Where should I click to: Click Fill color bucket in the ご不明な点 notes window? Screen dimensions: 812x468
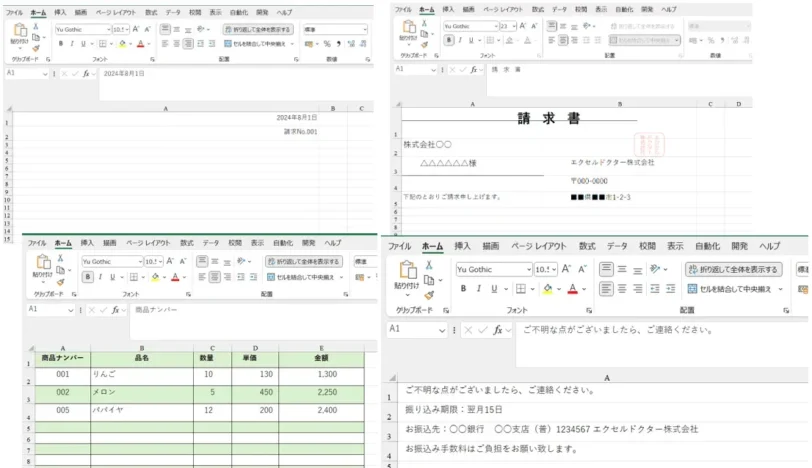(548, 289)
